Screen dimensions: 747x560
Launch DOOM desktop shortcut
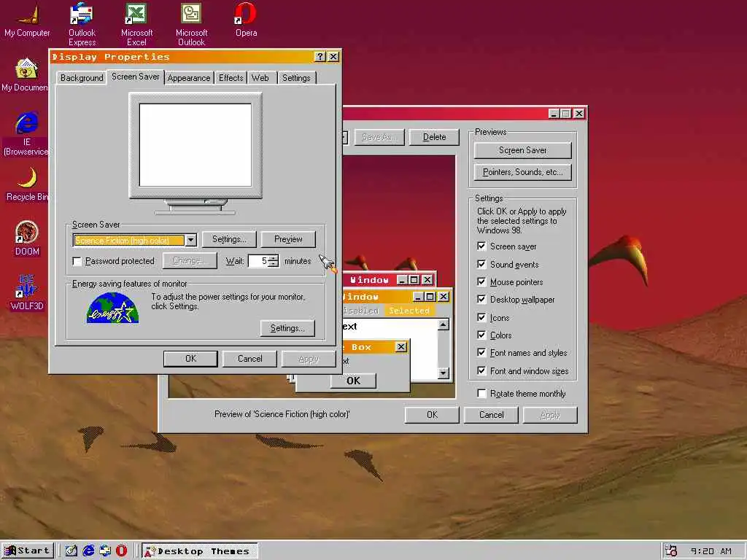tap(27, 238)
